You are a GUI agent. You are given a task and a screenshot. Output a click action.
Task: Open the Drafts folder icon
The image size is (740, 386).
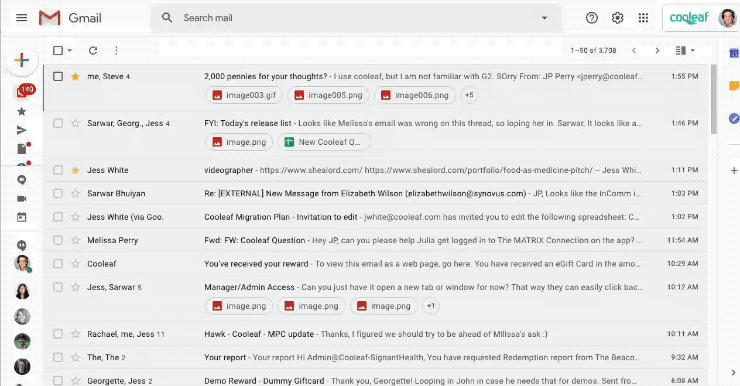pyautogui.click(x=23, y=148)
